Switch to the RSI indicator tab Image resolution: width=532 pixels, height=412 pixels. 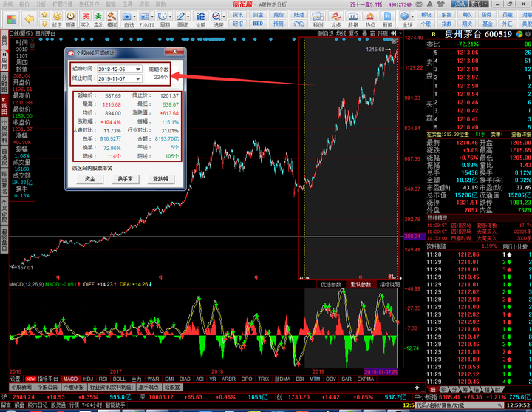point(103,379)
